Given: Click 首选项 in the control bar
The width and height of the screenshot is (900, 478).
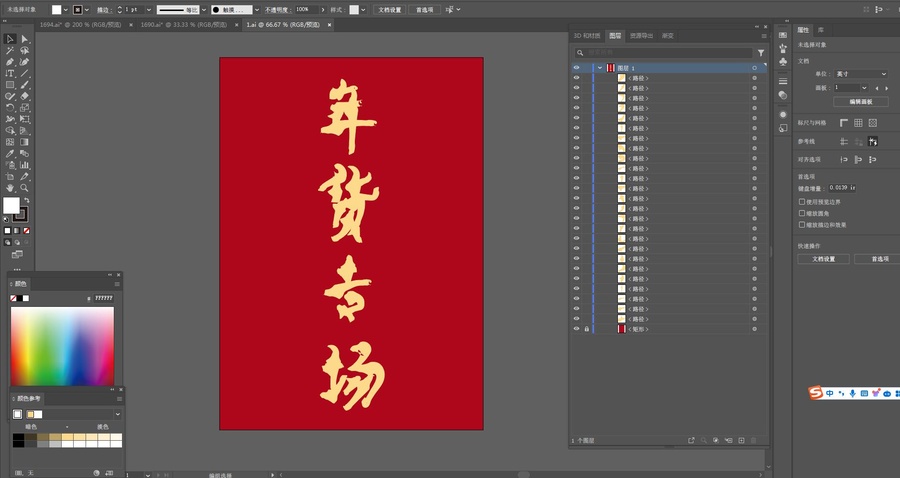Looking at the screenshot, I should (x=425, y=10).
